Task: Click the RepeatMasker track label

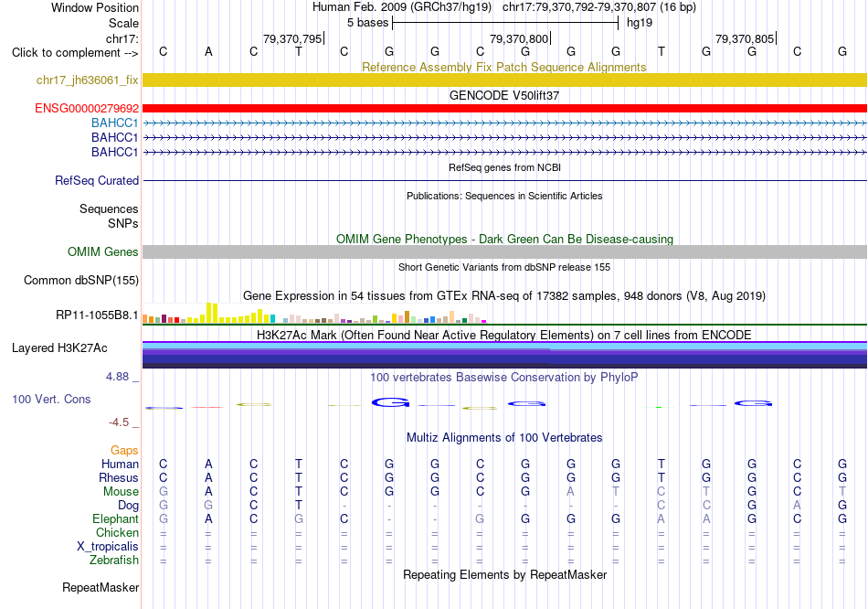Action: (x=101, y=587)
